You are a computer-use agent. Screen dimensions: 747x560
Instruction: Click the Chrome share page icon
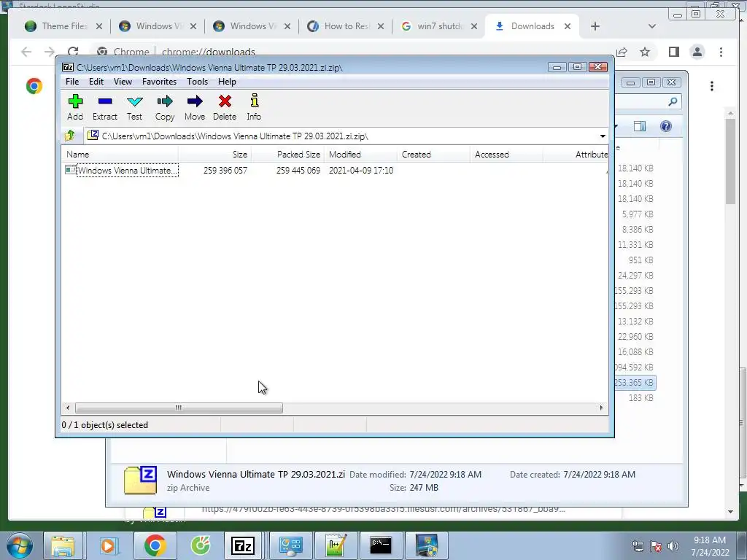click(622, 52)
